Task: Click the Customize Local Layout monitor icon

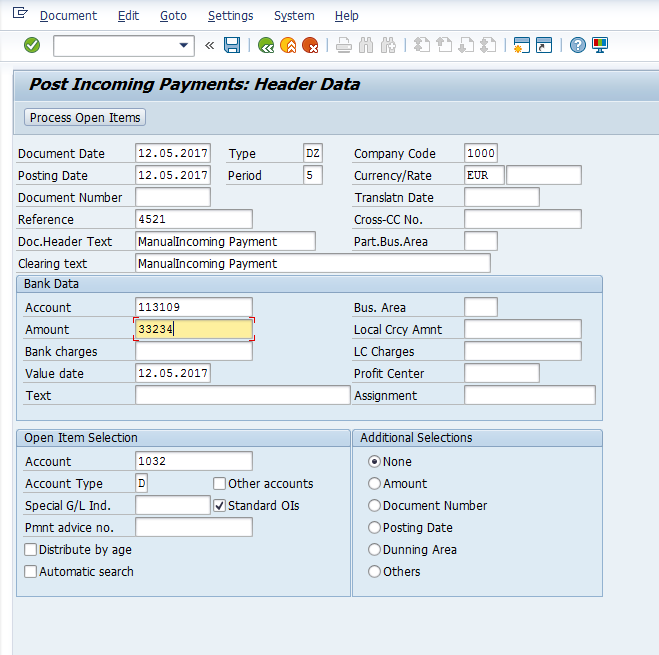Action: (600, 45)
